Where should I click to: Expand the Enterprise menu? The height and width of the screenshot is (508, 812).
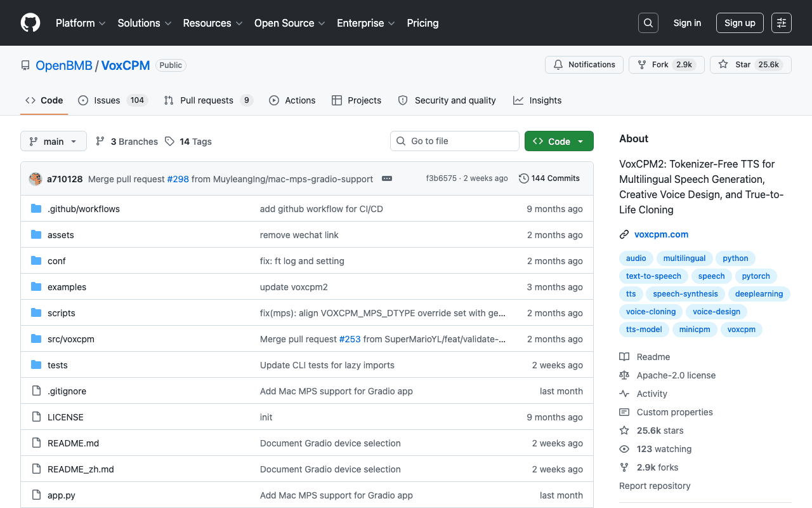tap(366, 23)
